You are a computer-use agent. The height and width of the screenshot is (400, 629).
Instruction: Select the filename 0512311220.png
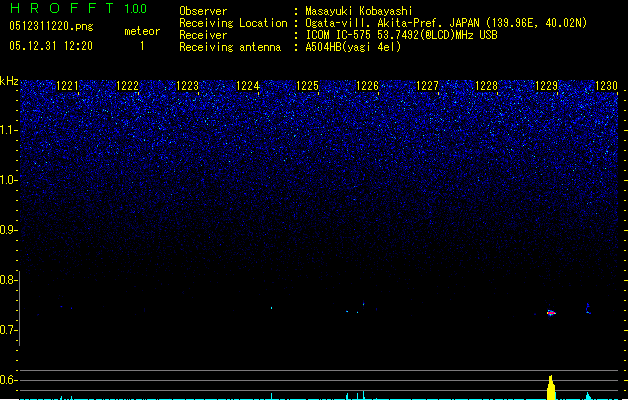[51, 27]
